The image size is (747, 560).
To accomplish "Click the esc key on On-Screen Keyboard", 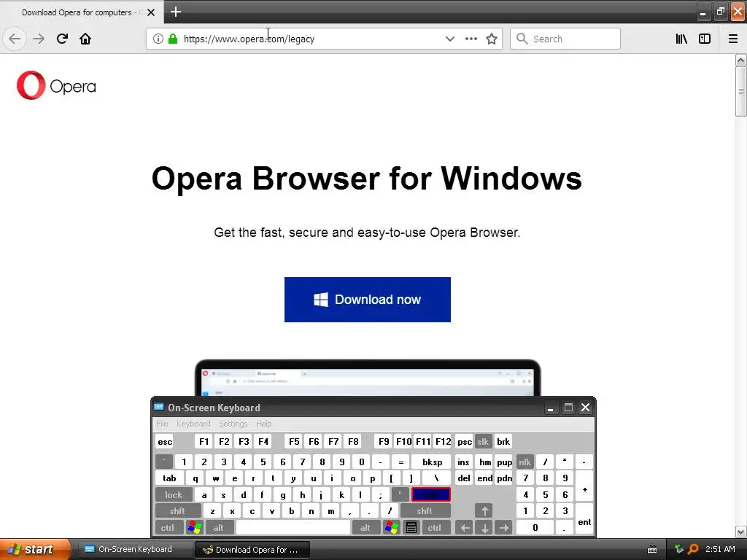I will (x=165, y=441).
